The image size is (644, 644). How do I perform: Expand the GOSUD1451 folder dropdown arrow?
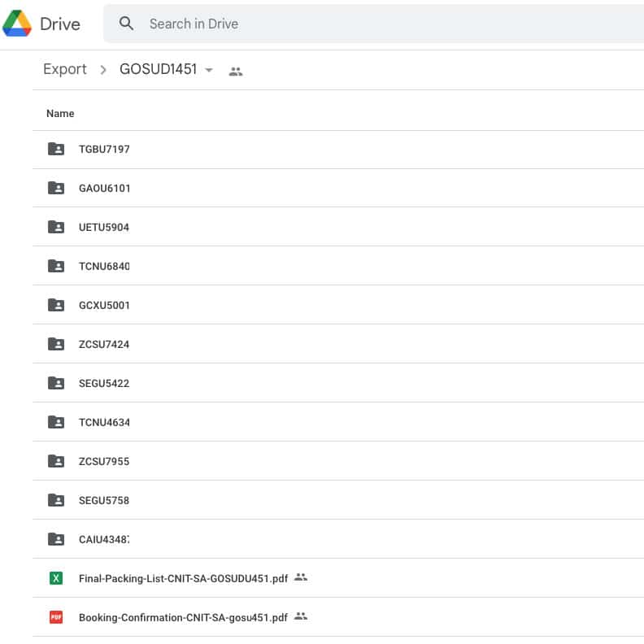209,71
